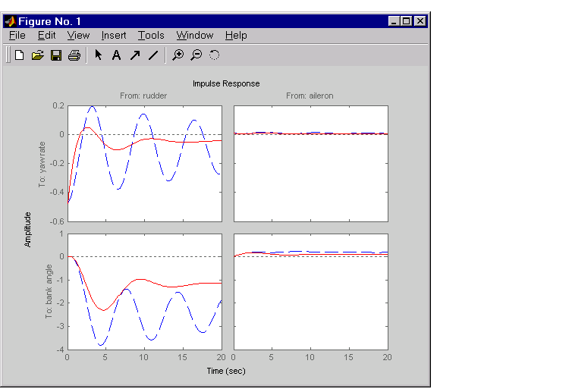Click the Help menu item
This screenshot has height=392, width=569.
tap(236, 35)
